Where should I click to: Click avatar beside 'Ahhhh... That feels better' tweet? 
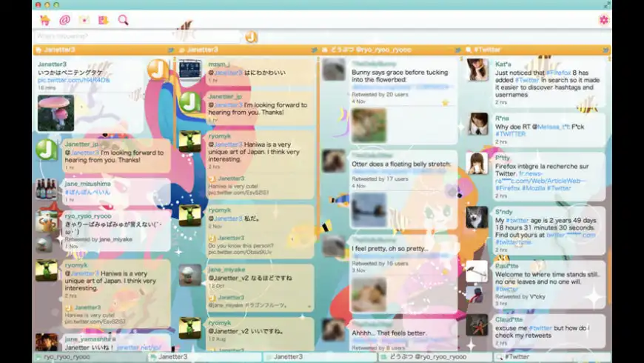point(334,330)
